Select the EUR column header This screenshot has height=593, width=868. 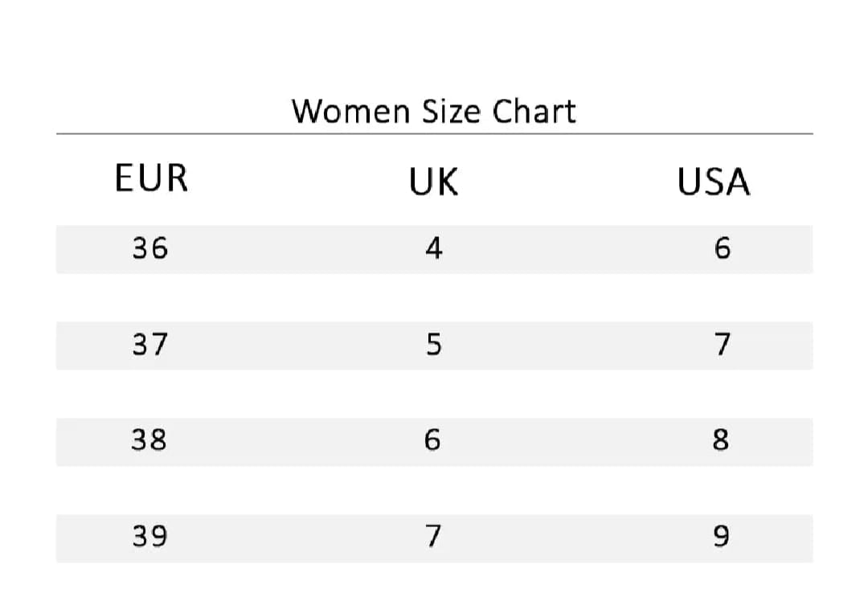(151, 178)
